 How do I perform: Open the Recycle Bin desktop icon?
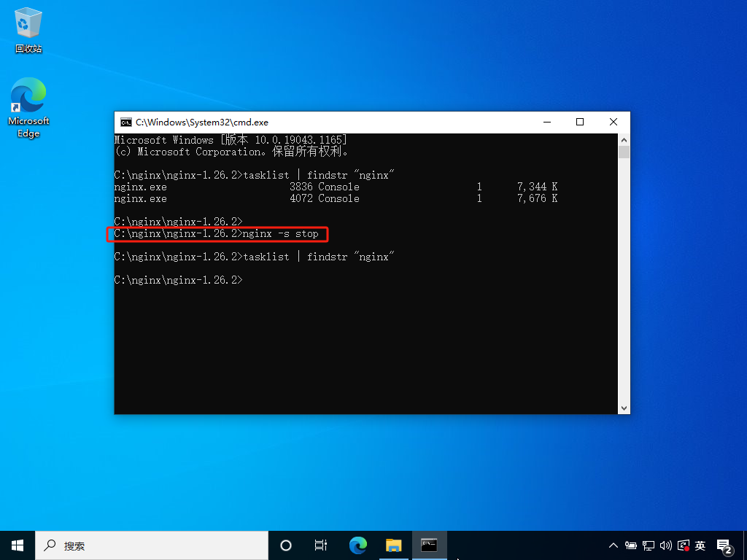[28, 29]
